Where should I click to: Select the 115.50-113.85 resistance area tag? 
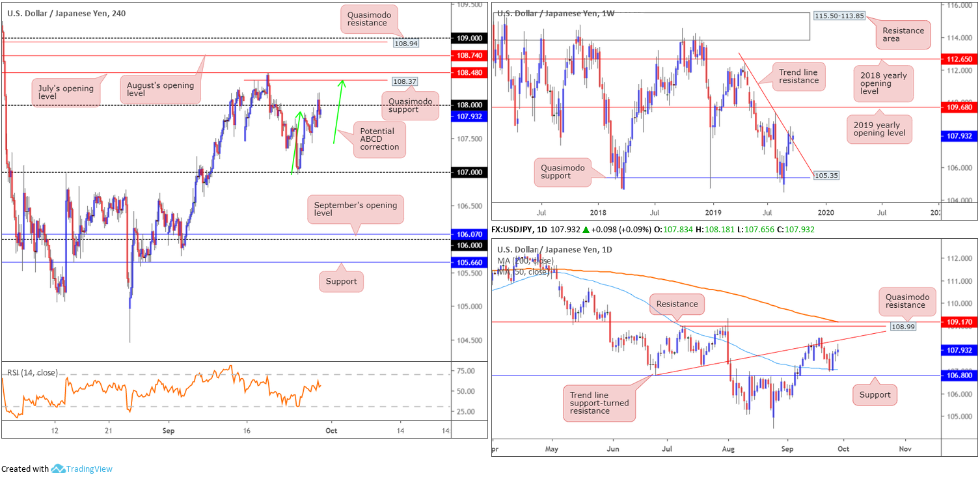pyautogui.click(x=838, y=16)
